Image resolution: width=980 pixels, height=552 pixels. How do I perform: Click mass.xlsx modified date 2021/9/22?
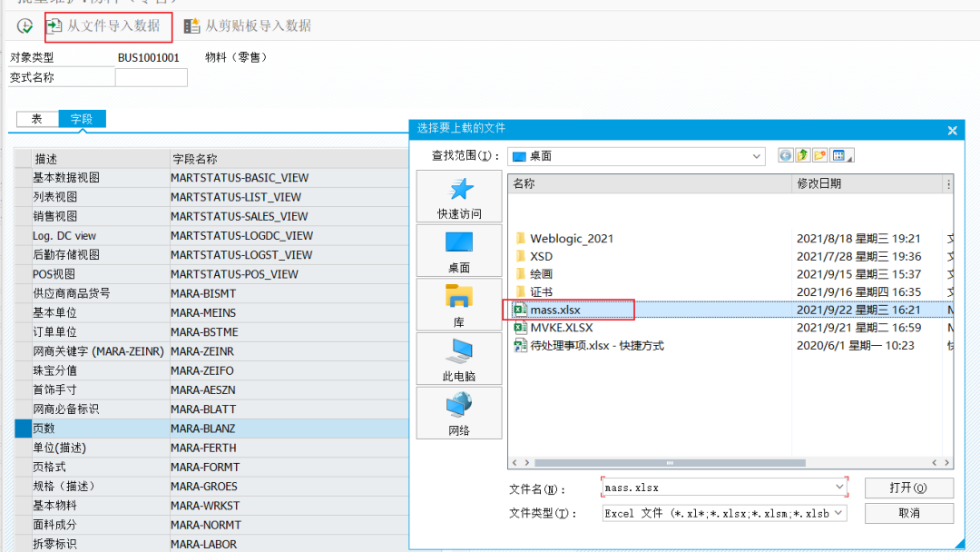(858, 310)
